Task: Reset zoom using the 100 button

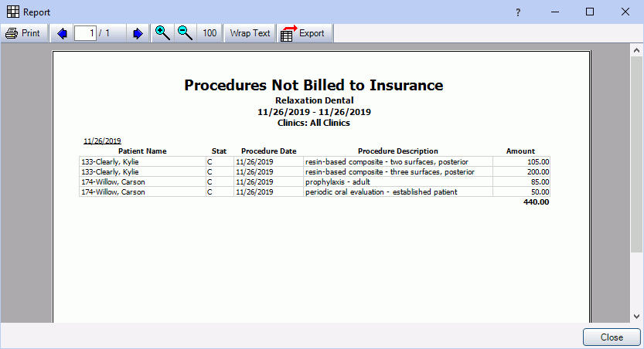Action: [x=210, y=33]
